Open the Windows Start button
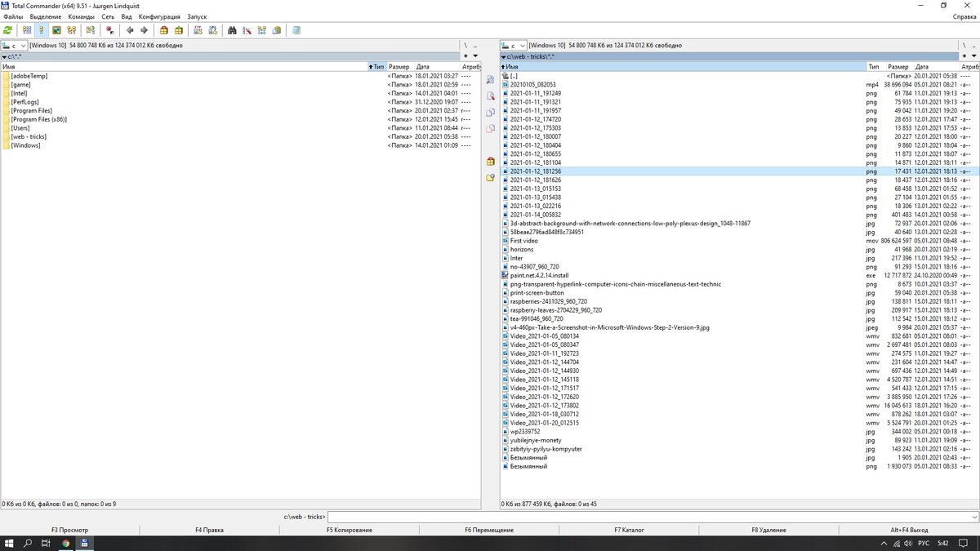This screenshot has height=551, width=980. coord(9,543)
